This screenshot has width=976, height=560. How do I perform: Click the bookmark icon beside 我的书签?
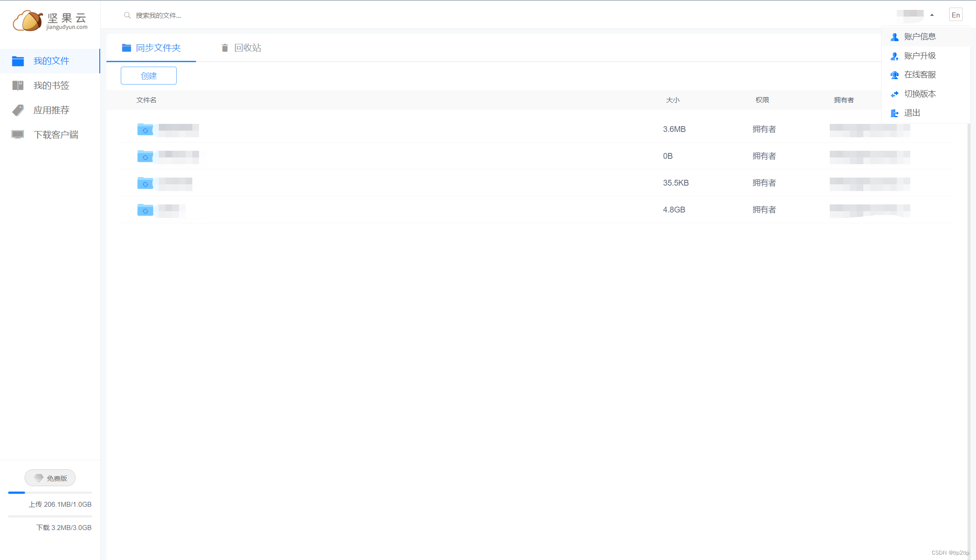point(18,85)
